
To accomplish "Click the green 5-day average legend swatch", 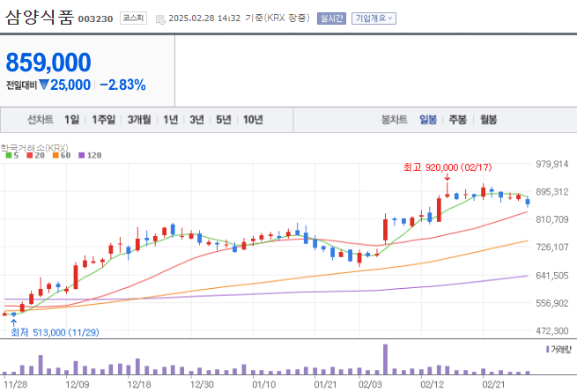I will 9,155.
